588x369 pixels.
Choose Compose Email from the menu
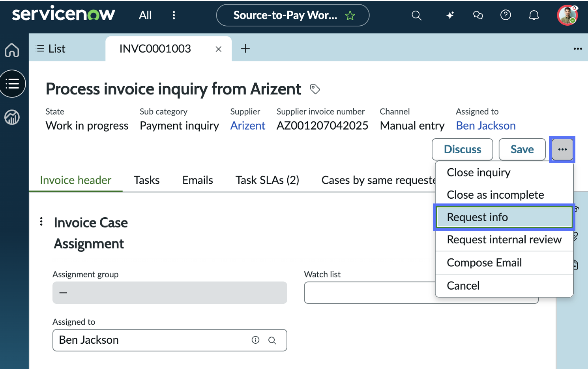[504, 263]
